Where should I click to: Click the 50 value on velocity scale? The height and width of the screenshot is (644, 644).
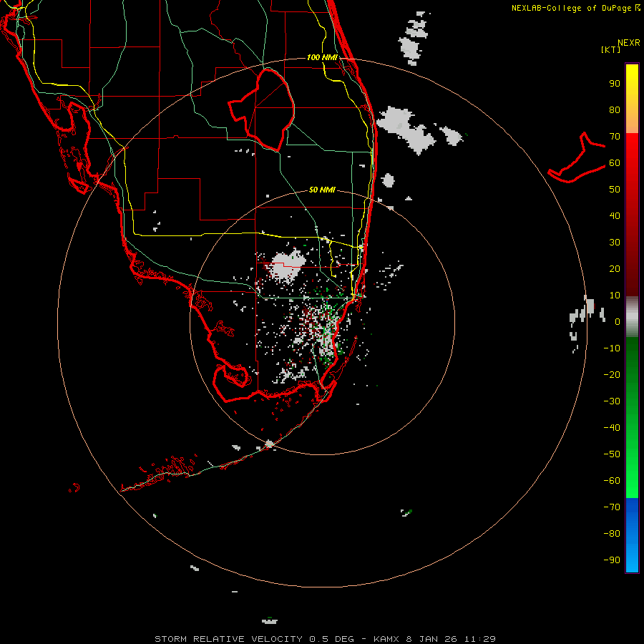(615, 190)
